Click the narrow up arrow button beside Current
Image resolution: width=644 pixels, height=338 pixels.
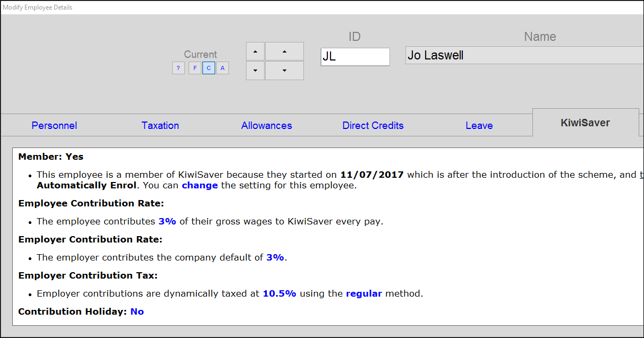(255, 51)
